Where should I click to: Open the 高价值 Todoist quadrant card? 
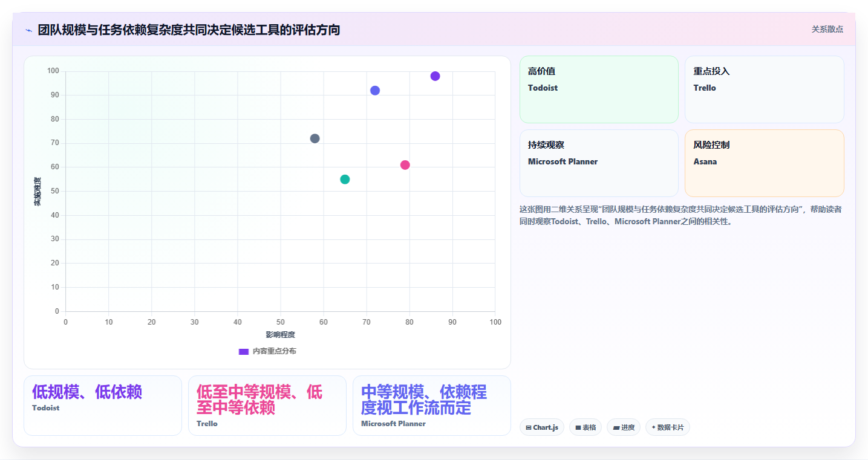point(599,89)
